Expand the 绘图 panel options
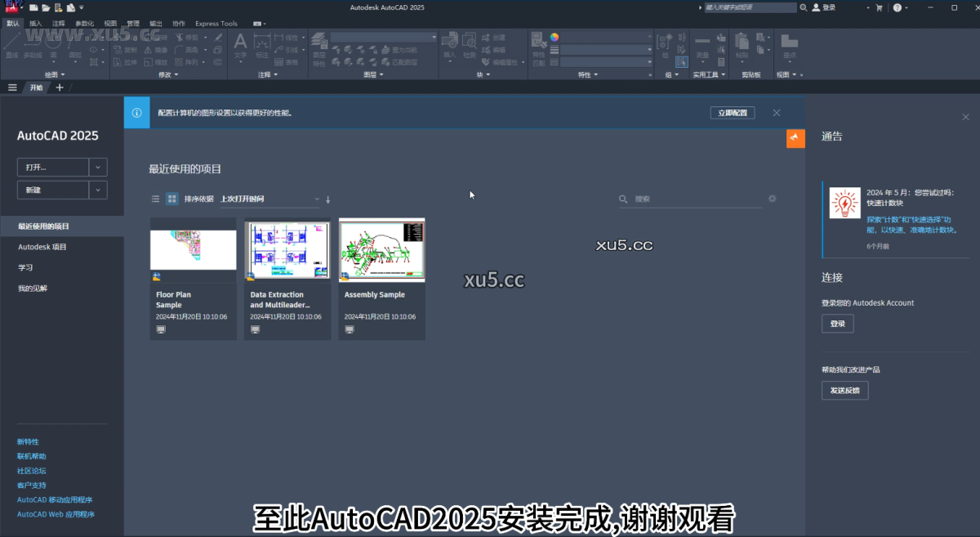980x537 pixels. click(53, 74)
